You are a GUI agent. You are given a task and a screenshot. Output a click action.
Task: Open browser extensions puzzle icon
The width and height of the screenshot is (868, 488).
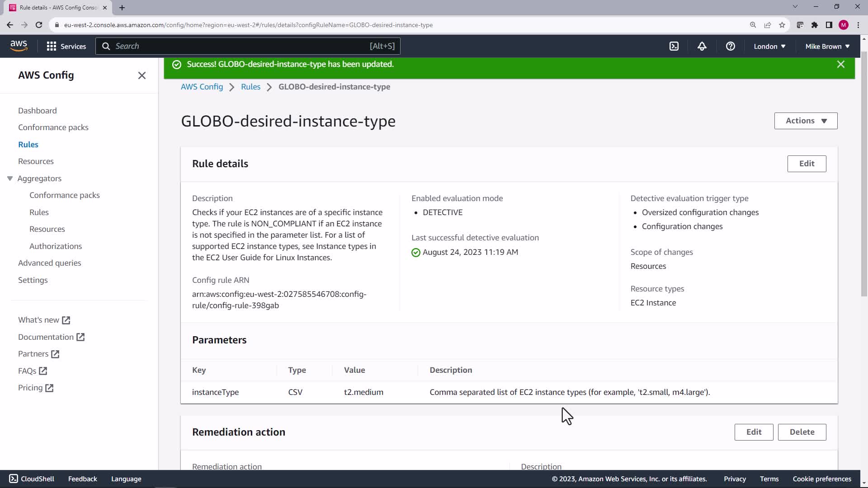tap(814, 25)
